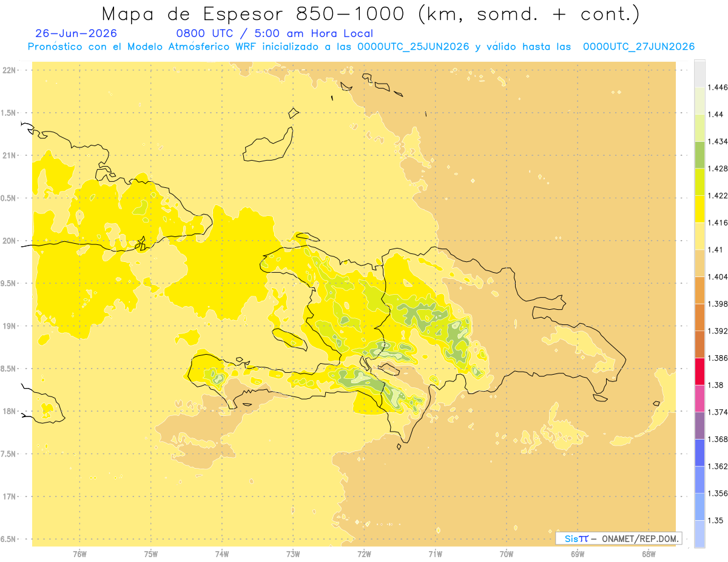The width and height of the screenshot is (728, 562).
Task: Pick the orange swatch between 1.392 and 1.398
Action: (x=699, y=317)
